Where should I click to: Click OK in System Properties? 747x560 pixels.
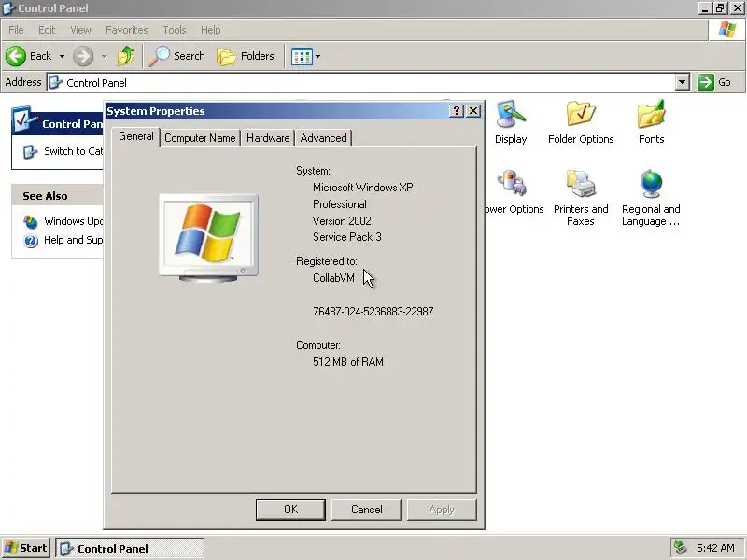point(290,510)
